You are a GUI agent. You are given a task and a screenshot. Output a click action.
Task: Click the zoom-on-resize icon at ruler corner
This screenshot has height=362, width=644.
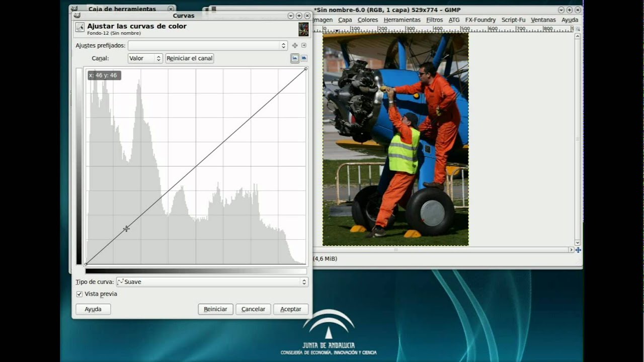click(x=578, y=29)
